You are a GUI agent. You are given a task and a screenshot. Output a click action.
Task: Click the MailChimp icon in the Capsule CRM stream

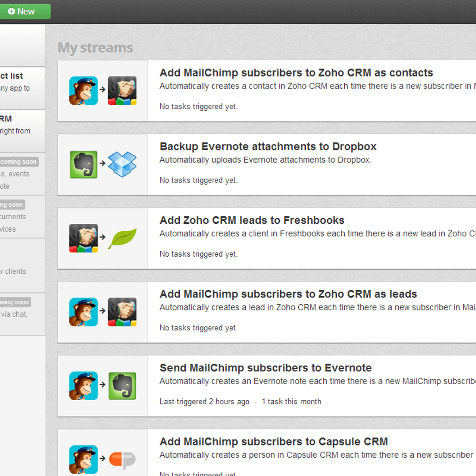(x=84, y=459)
